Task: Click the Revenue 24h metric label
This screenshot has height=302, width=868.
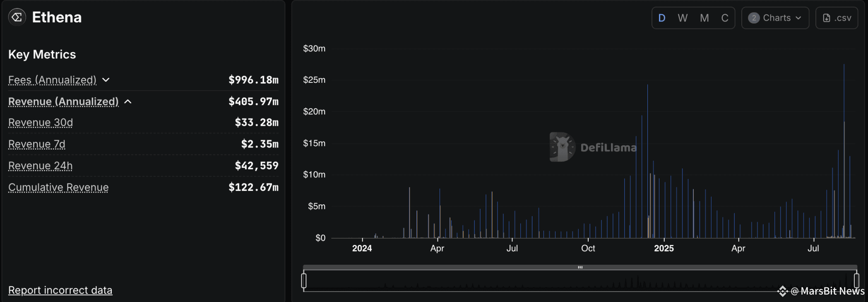Action: coord(41,166)
